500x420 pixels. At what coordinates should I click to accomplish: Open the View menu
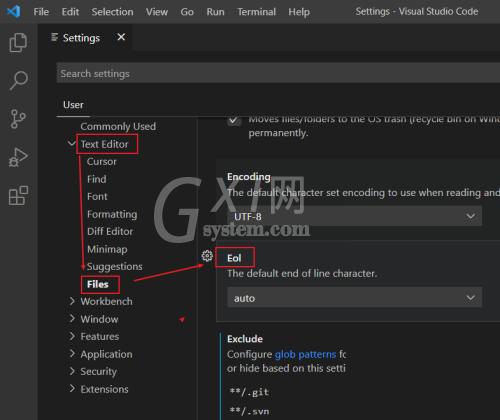[157, 12]
